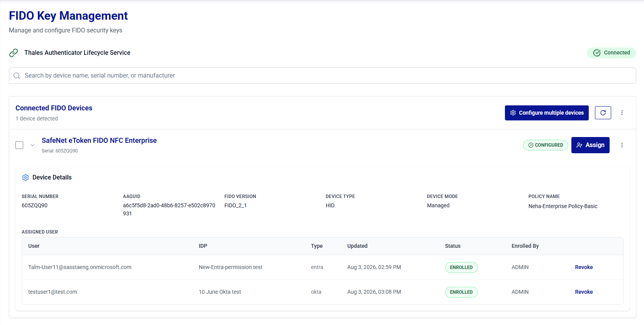Click the Status column header
644x325 pixels.
click(x=453, y=246)
